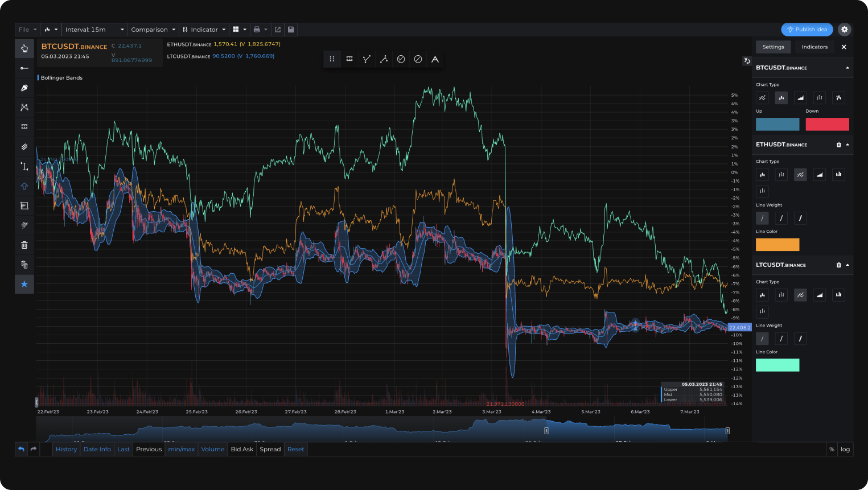Click the Publish Idea button
The image size is (868, 490).
[x=807, y=30]
